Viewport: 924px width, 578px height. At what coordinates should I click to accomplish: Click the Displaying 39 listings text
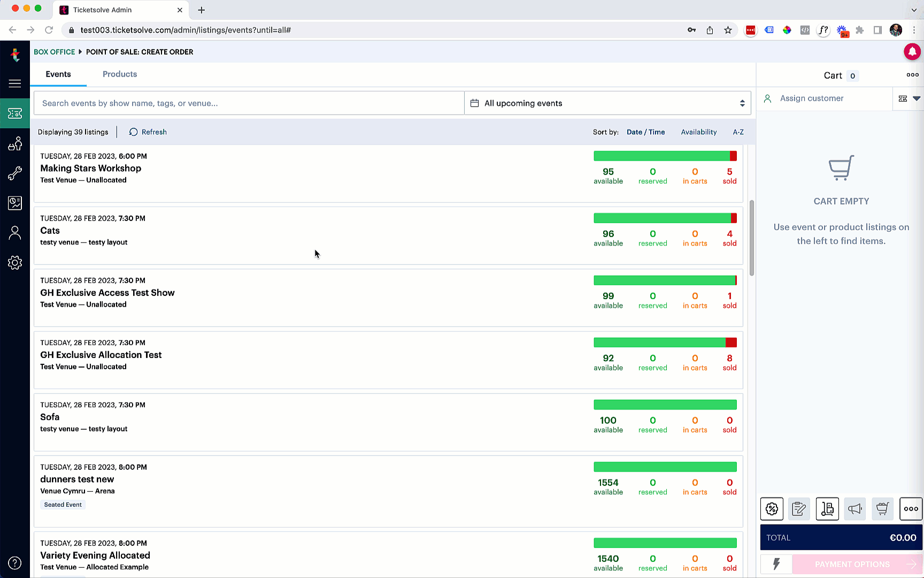[x=73, y=132]
